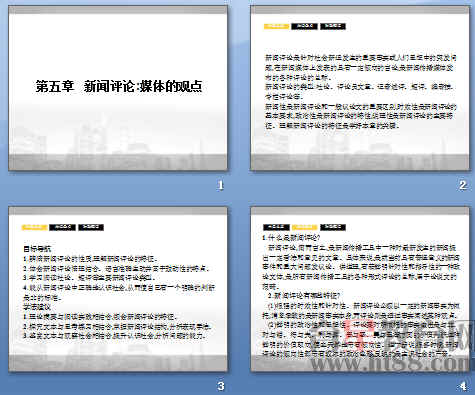Click the middle black tab on slide 3
This screenshot has width=475, height=395.
click(x=62, y=227)
